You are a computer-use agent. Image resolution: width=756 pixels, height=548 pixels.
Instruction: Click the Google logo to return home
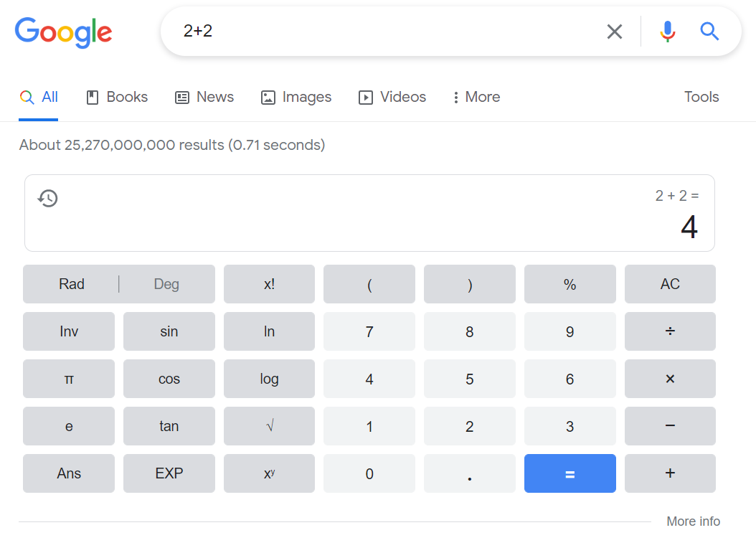click(63, 32)
